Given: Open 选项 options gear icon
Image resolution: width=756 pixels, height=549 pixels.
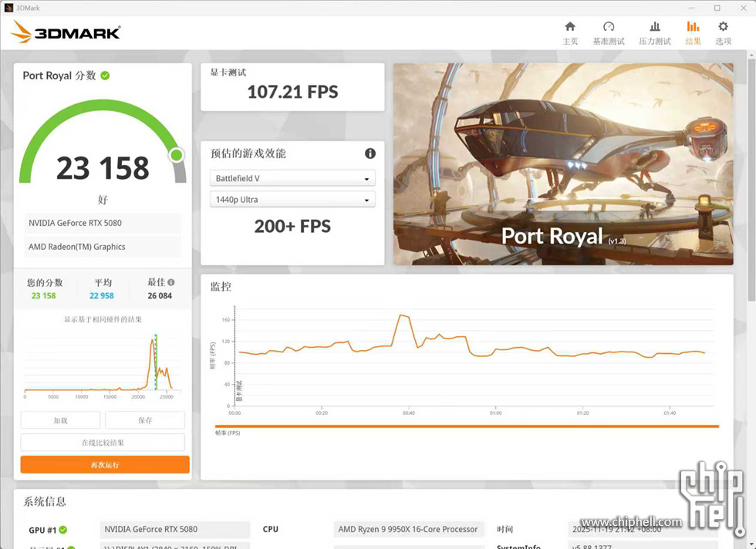Looking at the screenshot, I should click(x=723, y=28).
